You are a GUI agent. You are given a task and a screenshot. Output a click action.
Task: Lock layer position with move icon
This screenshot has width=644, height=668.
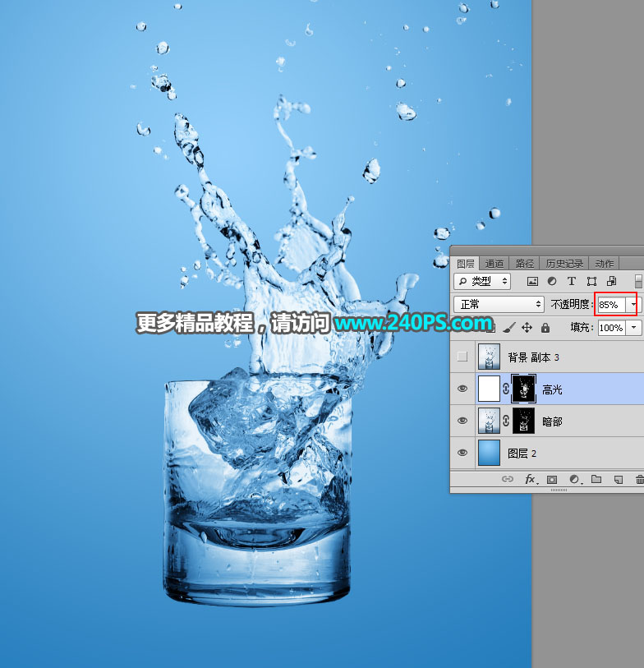pos(527,328)
